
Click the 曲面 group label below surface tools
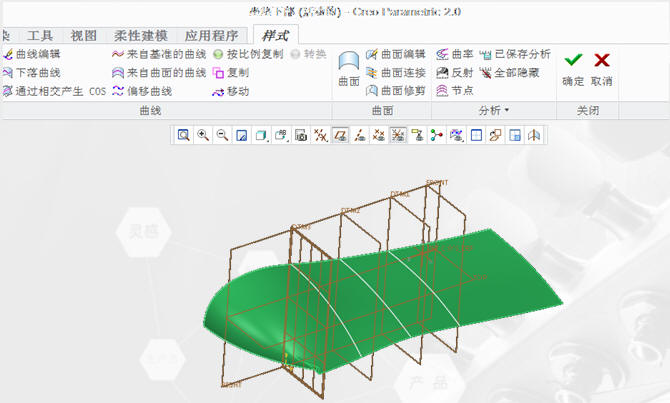[382, 111]
